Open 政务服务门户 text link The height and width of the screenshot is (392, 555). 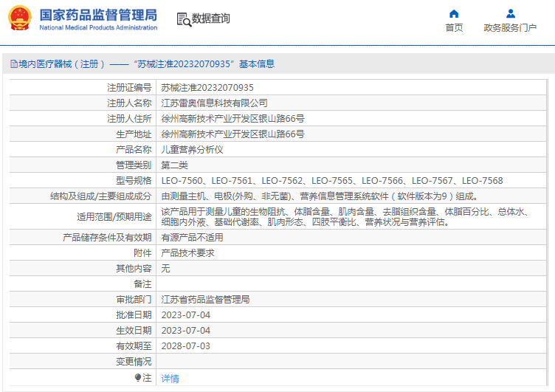510,27
